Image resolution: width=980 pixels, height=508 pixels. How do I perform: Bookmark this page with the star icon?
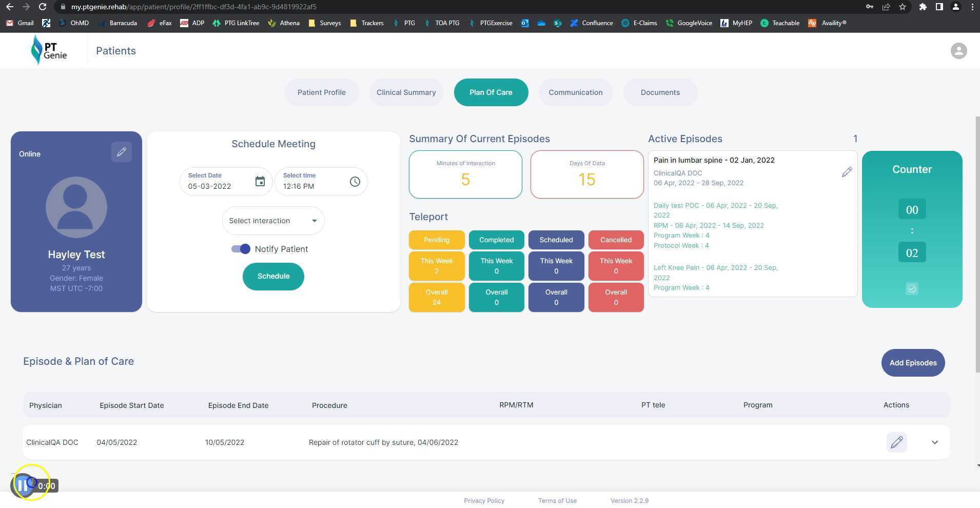coord(903,7)
